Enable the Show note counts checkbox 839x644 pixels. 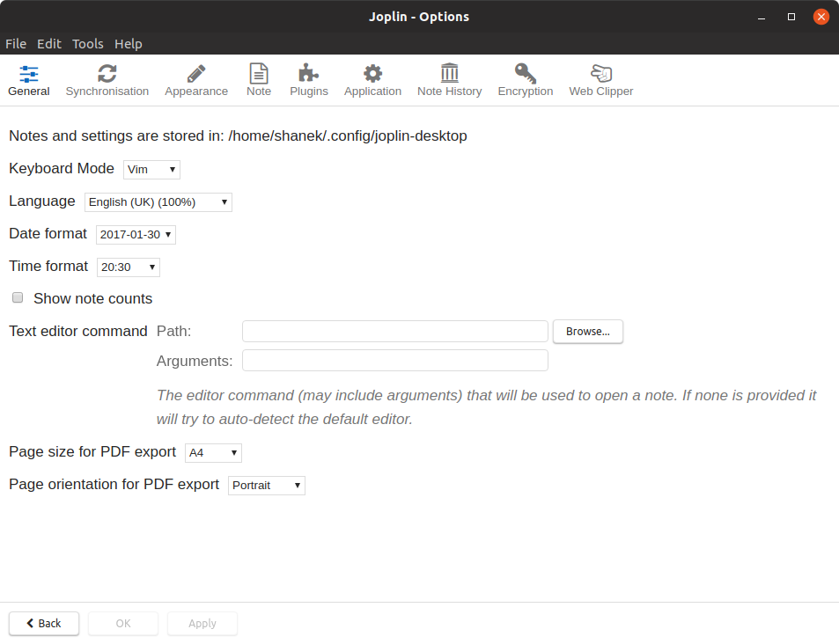point(18,298)
